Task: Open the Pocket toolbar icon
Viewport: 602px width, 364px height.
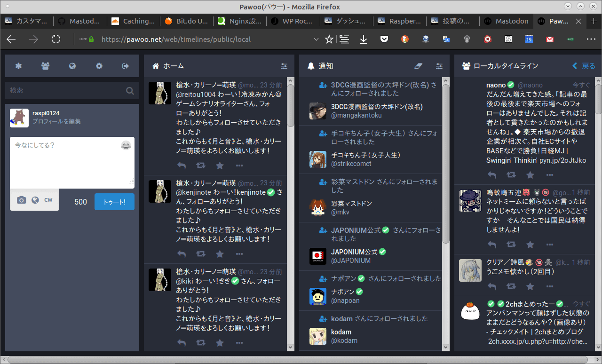Action: (x=384, y=40)
